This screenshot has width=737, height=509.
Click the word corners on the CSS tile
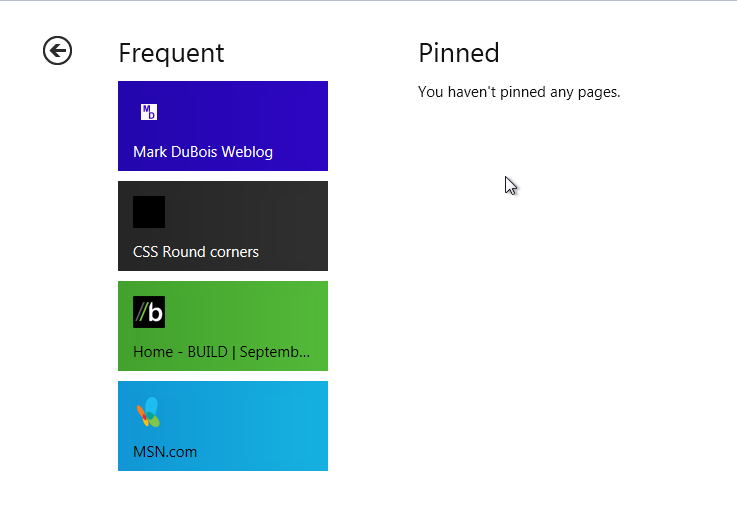click(234, 252)
